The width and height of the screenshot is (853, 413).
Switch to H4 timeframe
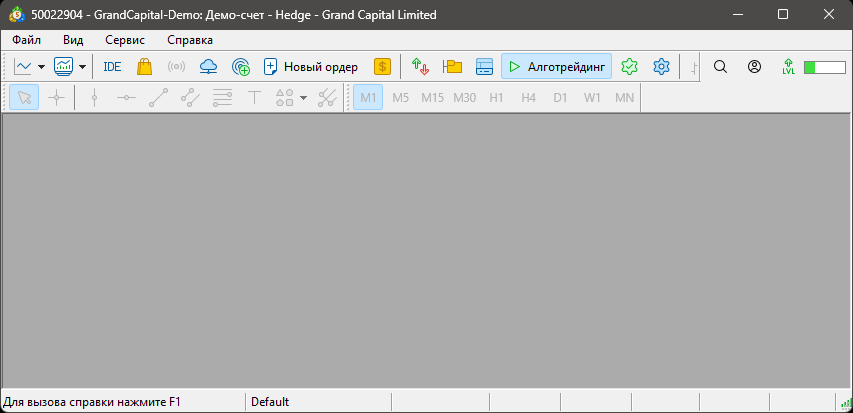click(x=528, y=97)
